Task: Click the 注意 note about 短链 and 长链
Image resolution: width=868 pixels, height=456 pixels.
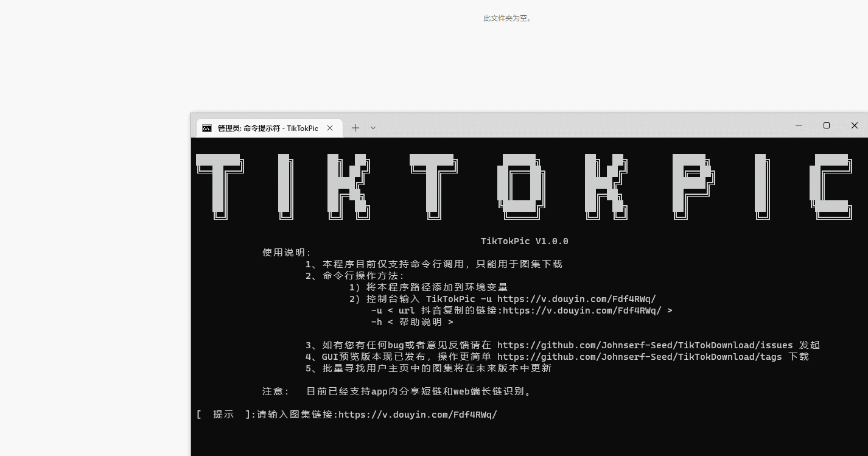Action: [x=398, y=391]
